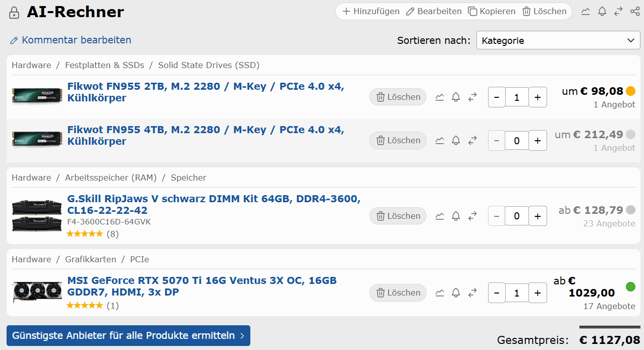Delete Fikwot FN955 4TB from the list
The height and width of the screenshot is (350, 644).
click(x=398, y=141)
